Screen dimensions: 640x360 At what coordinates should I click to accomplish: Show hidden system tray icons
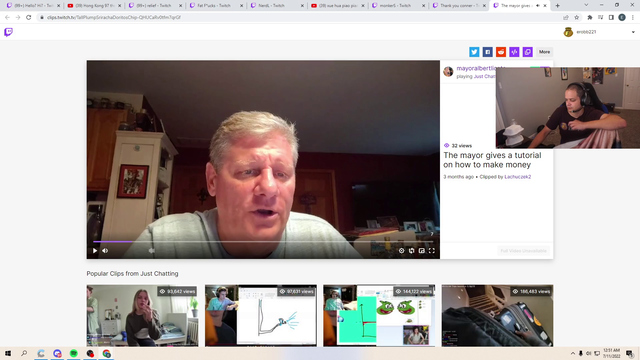click(x=572, y=353)
